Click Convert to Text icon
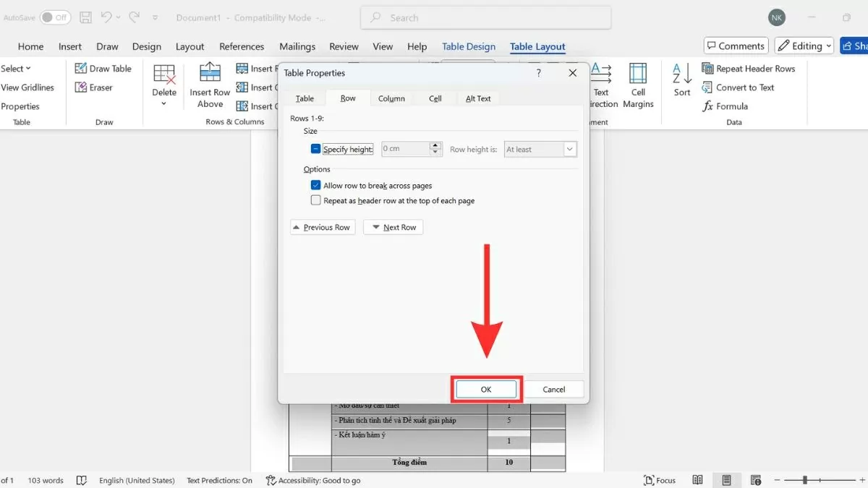868x488 pixels. click(x=709, y=87)
